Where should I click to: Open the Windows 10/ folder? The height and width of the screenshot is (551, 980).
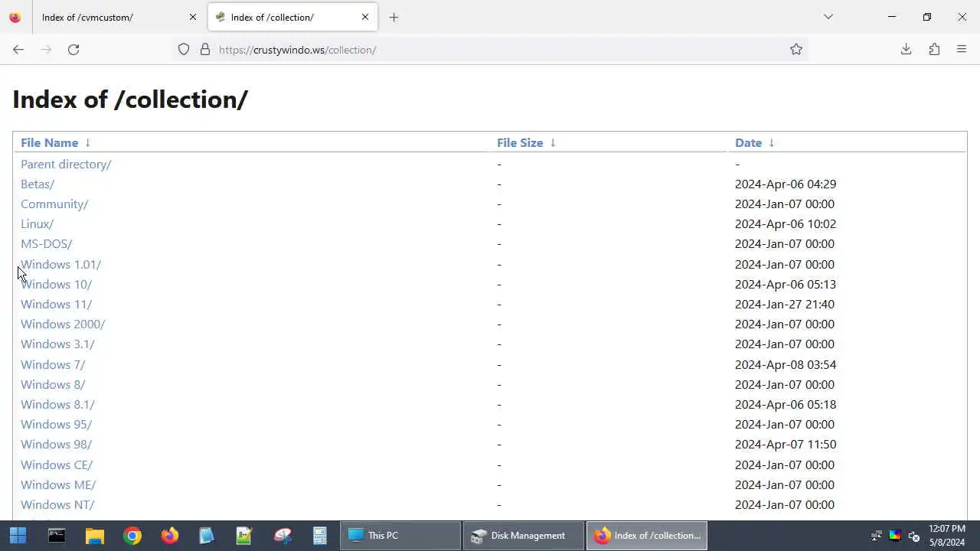click(x=56, y=284)
